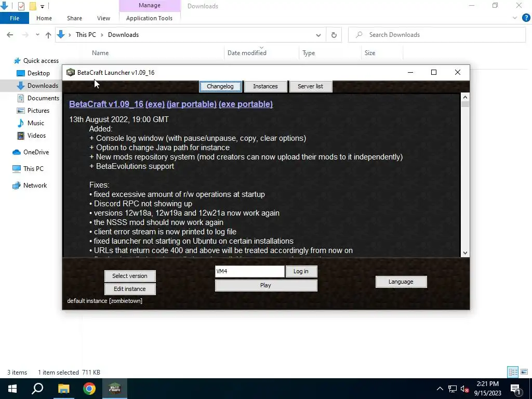Open the Changelog tab in BetaCraft

[x=220, y=86]
